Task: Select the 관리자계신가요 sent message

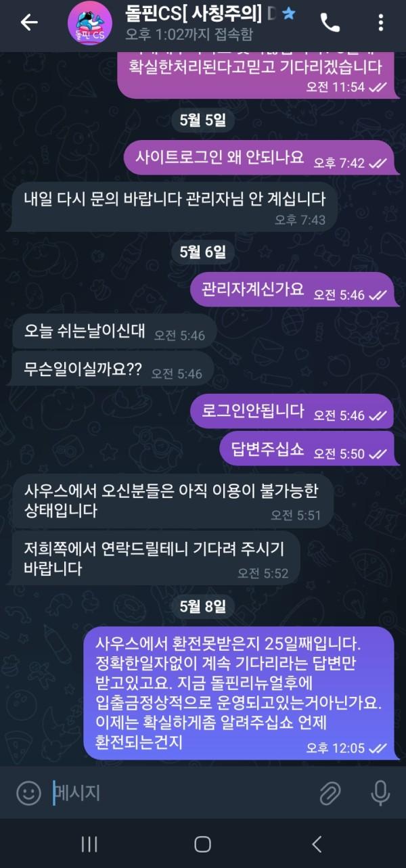Action: (293, 290)
